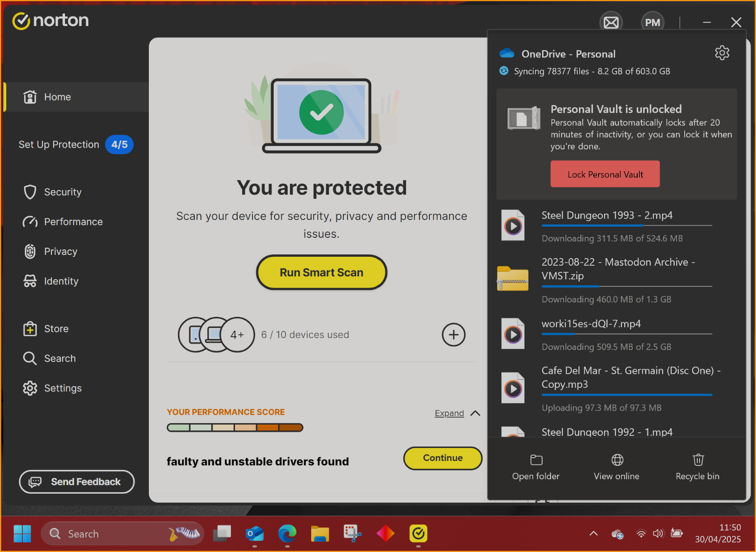Click the Steel Dungeon 1993 video file icon

pyautogui.click(x=513, y=225)
